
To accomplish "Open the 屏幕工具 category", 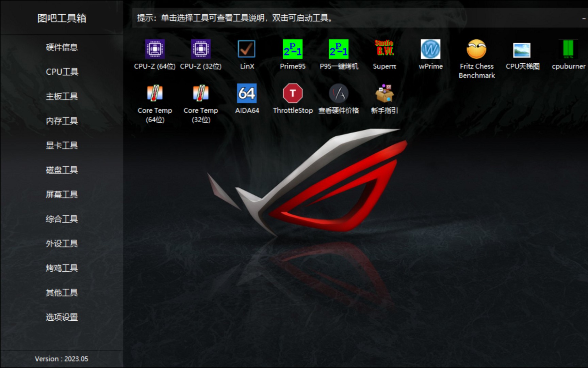I will tap(62, 194).
